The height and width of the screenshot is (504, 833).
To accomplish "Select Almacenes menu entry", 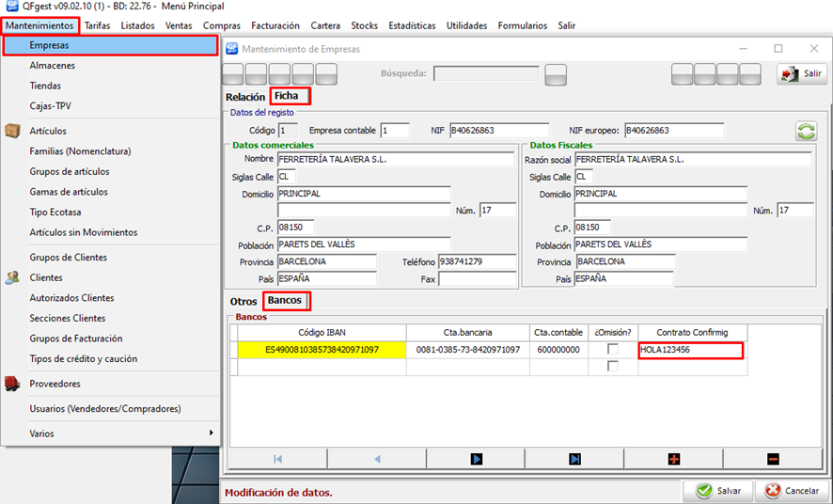I will pos(52,65).
